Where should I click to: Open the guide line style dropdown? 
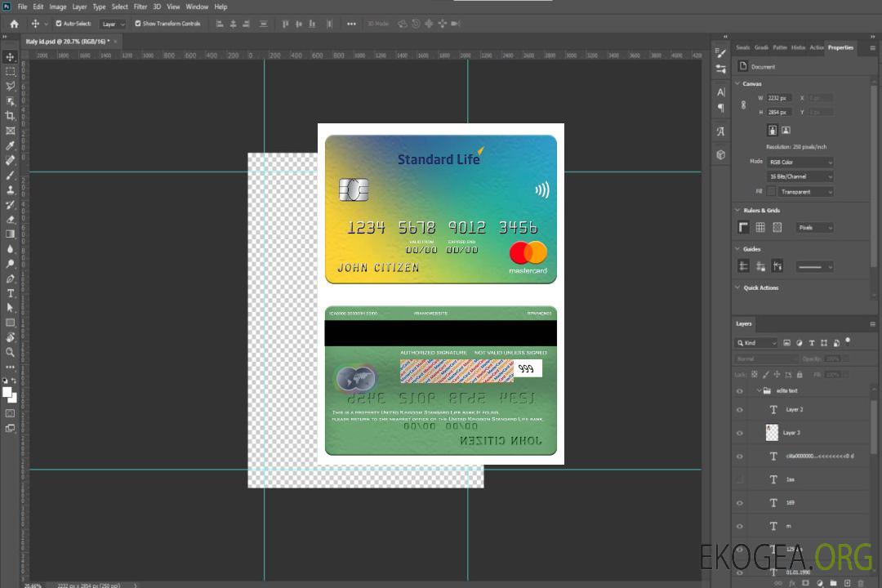coord(814,267)
